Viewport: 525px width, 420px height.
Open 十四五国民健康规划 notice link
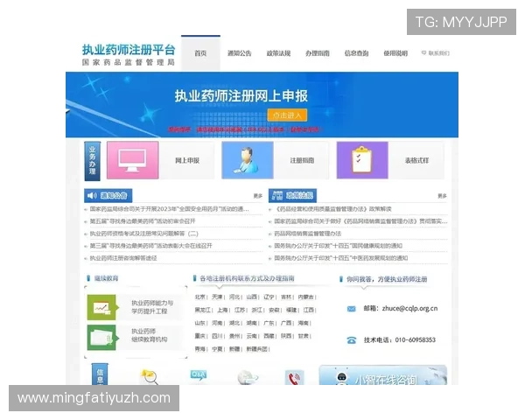coord(338,246)
